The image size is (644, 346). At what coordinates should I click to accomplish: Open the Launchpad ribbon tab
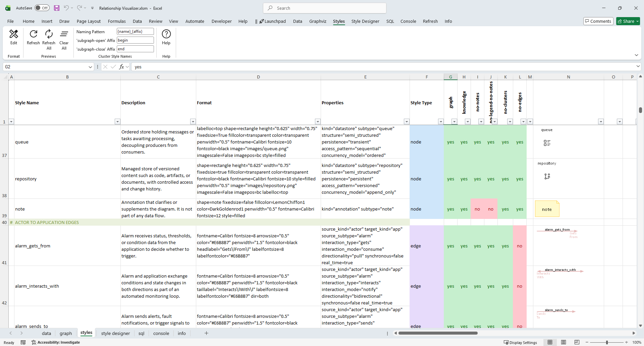[x=272, y=21]
